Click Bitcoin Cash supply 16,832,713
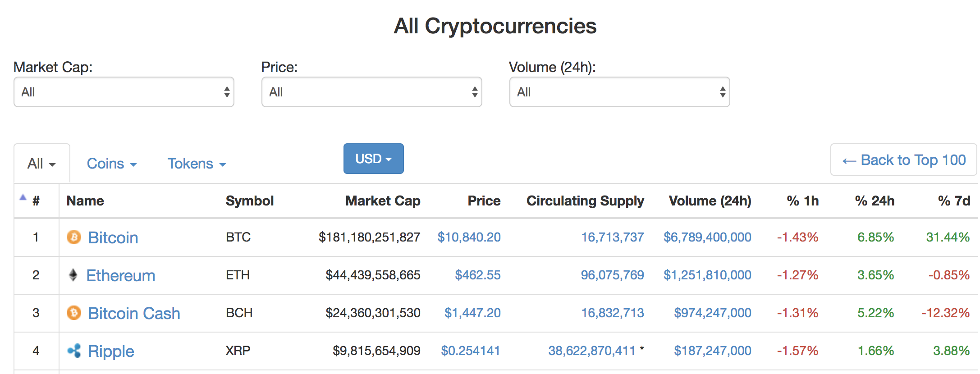Screen dimensions: 980x374 613,313
